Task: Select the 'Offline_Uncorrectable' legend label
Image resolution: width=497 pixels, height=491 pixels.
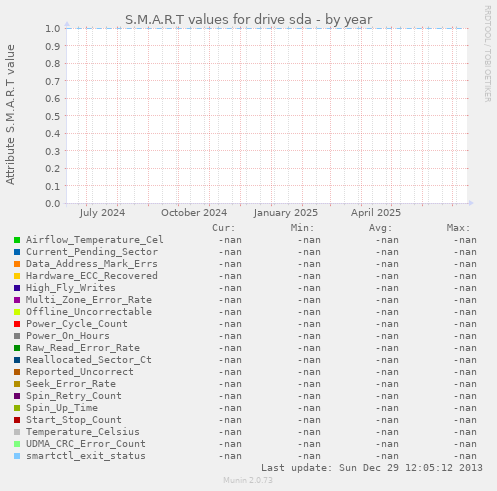Action: 89,312
